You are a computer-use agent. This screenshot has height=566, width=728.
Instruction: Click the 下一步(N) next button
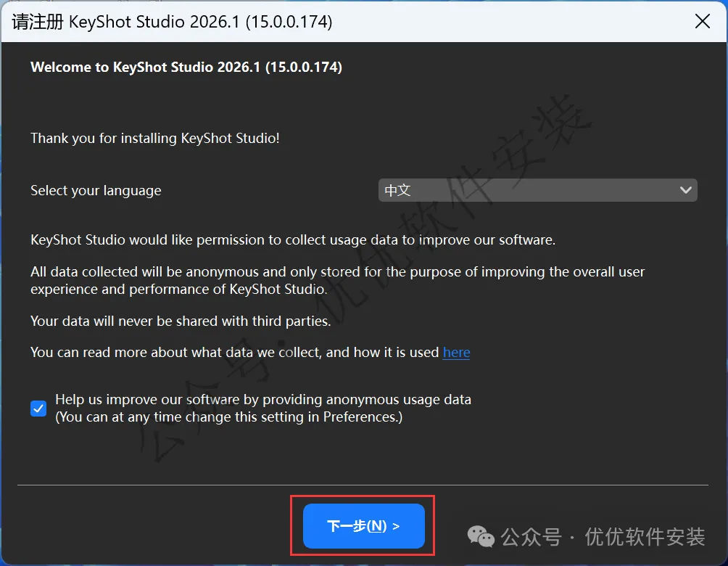click(363, 525)
